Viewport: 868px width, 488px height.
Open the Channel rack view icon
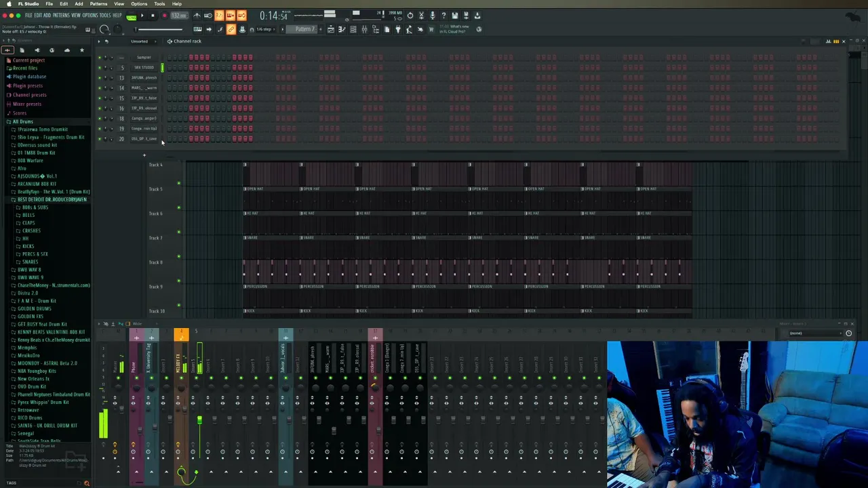pyautogui.click(x=353, y=29)
